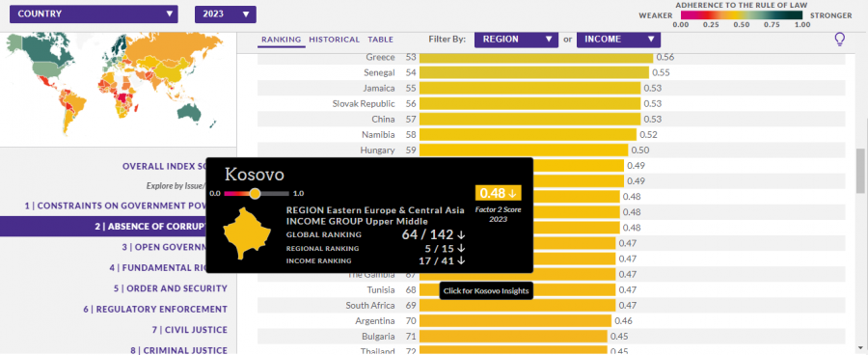Click the 0.48 factor score badge

point(499,193)
